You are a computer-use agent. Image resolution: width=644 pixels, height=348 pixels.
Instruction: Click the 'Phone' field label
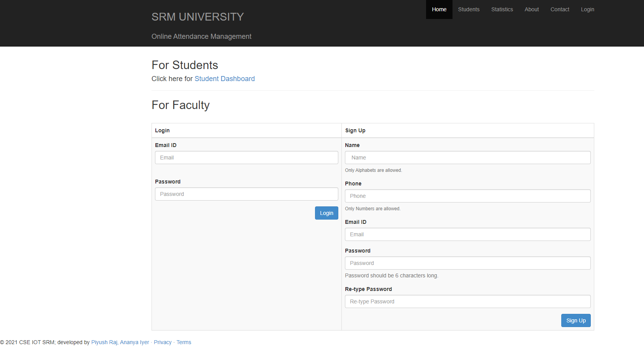click(x=353, y=184)
